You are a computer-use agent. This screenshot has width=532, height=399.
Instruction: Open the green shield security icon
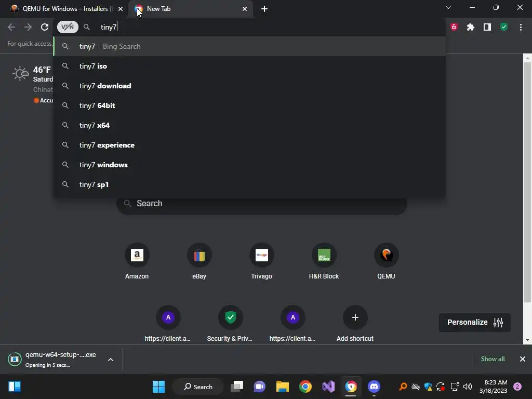(504, 27)
